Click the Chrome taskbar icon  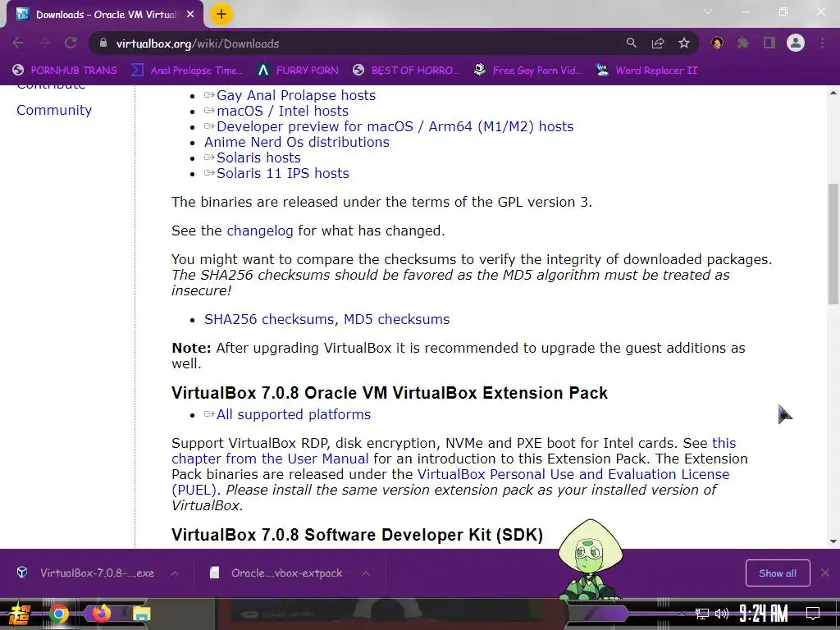click(x=59, y=614)
